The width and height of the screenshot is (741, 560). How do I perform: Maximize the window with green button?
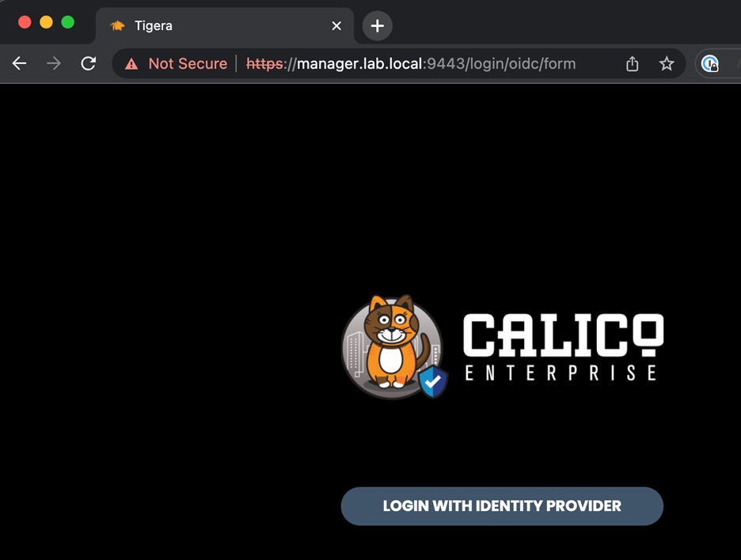[x=68, y=22]
